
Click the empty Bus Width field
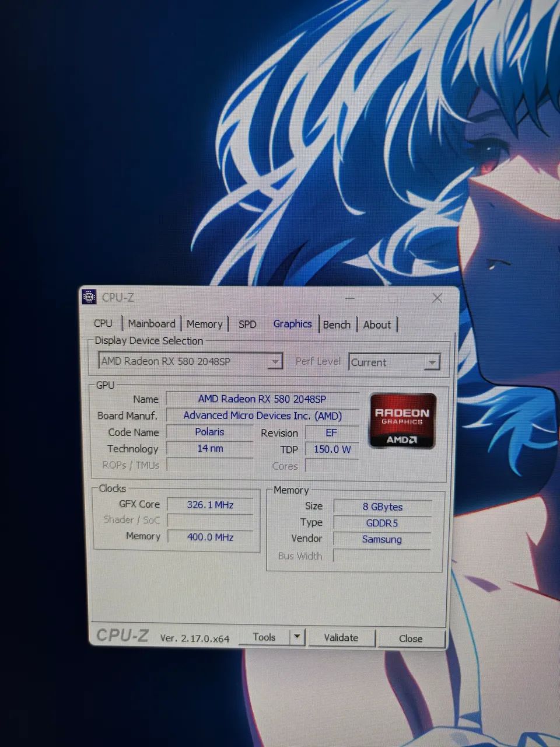[382, 556]
